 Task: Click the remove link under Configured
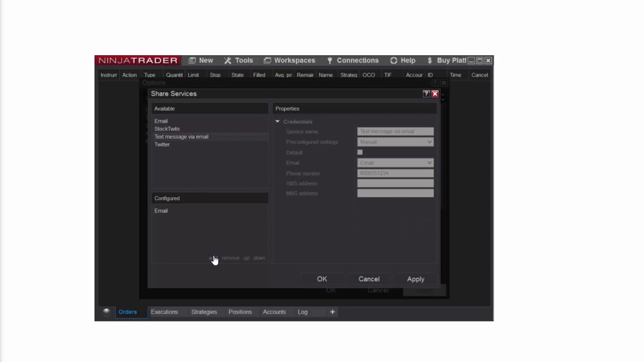pyautogui.click(x=230, y=258)
